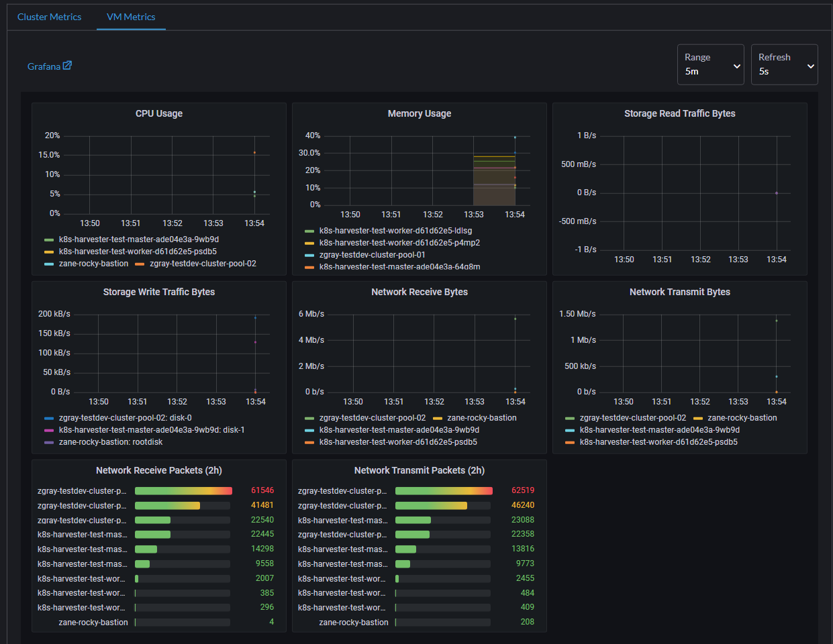This screenshot has width=833, height=644.
Task: Click blue swatch for zgray-testdev-cluster-pool-01 in Memory Usage
Action: [x=309, y=256]
